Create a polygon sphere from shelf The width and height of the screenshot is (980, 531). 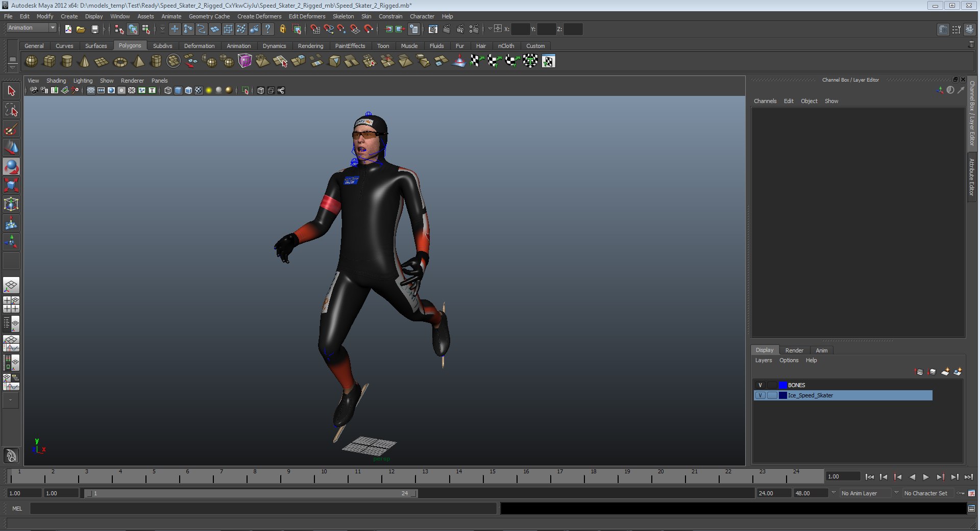pyautogui.click(x=31, y=61)
